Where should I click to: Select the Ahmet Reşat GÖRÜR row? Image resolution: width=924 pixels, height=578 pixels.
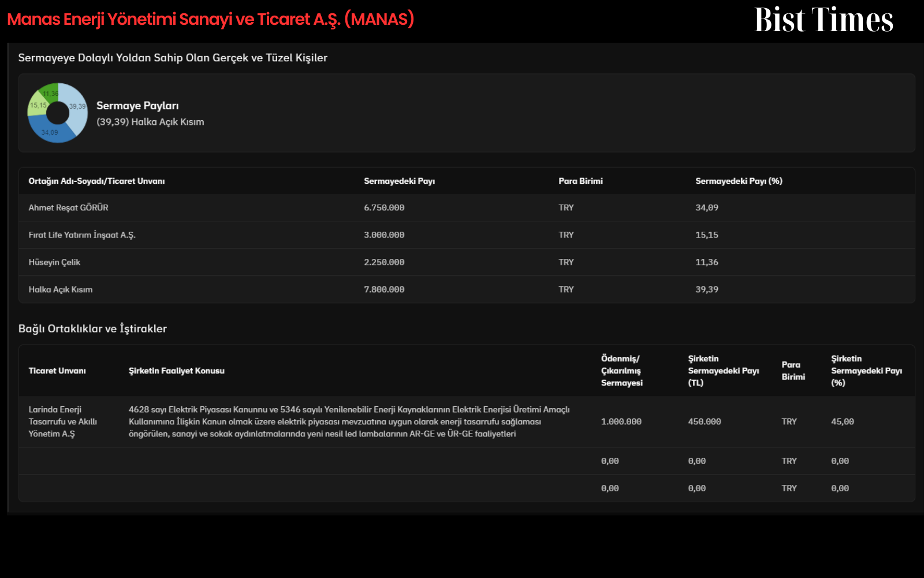[x=467, y=208]
